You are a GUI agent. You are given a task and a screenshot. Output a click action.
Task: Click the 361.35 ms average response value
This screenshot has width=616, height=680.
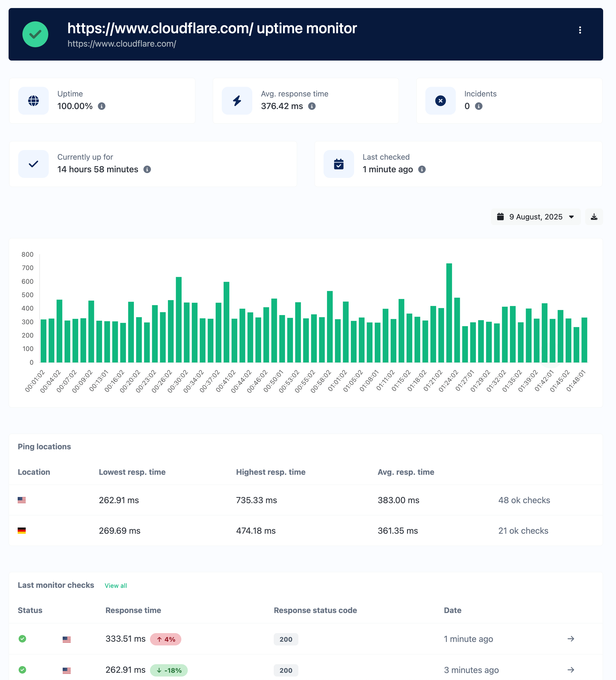pos(397,530)
